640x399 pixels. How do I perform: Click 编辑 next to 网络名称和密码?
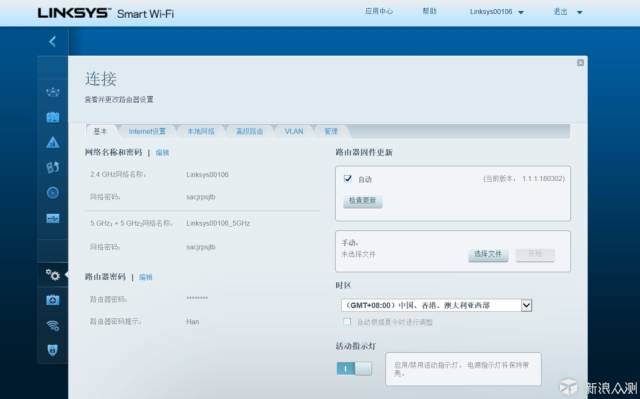[162, 153]
